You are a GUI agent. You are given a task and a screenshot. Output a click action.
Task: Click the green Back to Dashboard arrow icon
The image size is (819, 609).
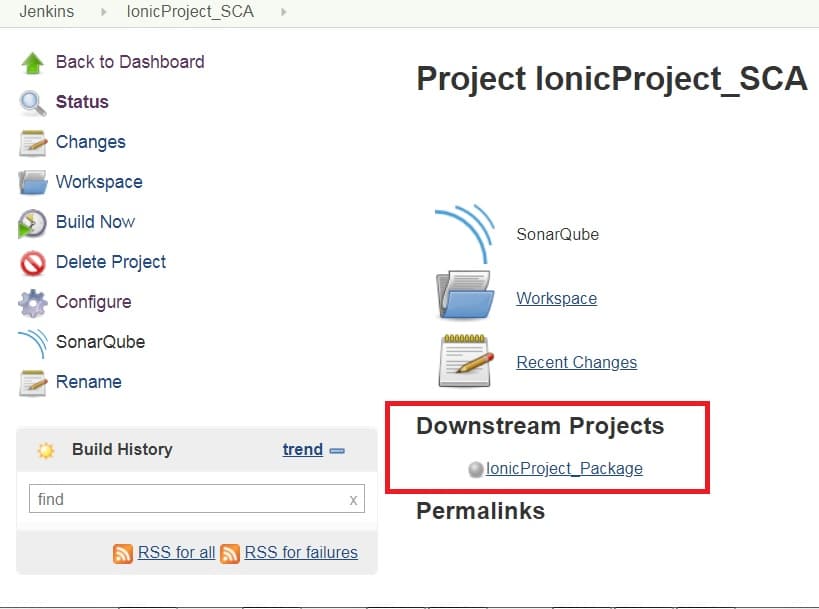pyautogui.click(x=32, y=63)
